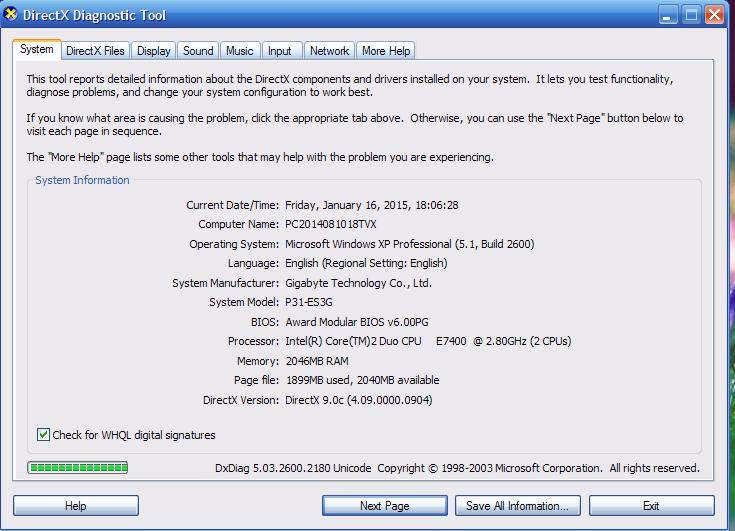Image resolution: width=735 pixels, height=531 pixels.
Task: Click the green progress bar
Action: 78,467
